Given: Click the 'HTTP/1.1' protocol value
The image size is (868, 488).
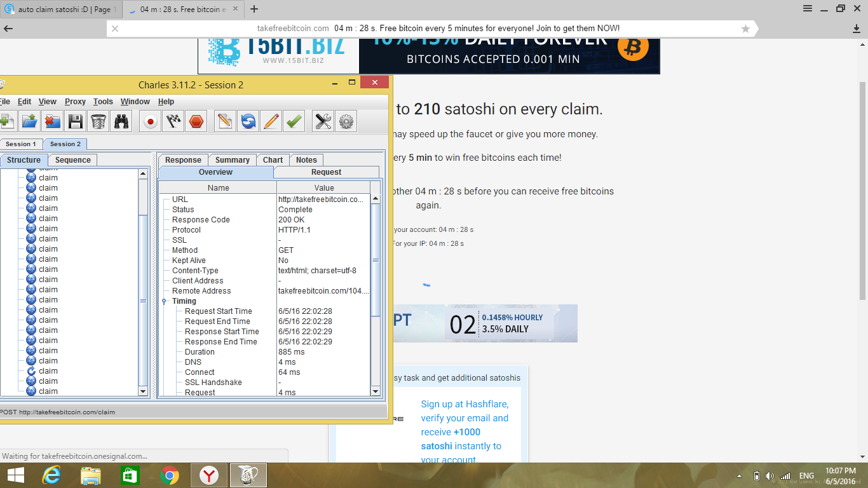Looking at the screenshot, I should (294, 230).
